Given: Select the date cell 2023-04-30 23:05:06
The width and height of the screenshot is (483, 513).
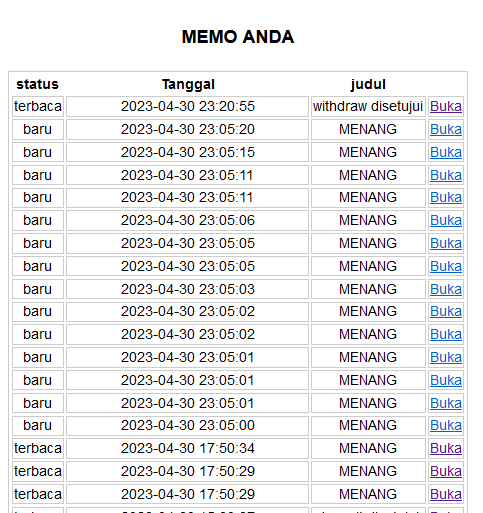Looking at the screenshot, I should coord(187,220).
